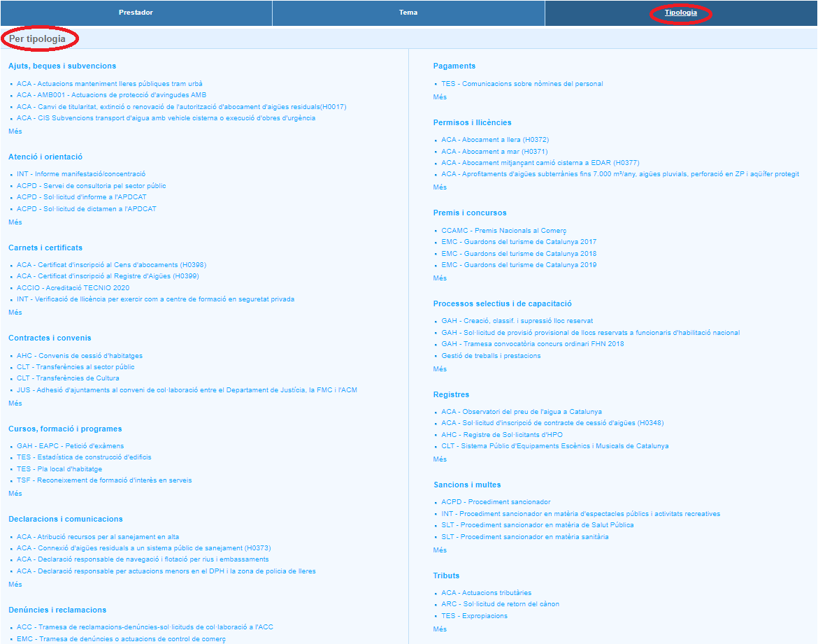Open ACCIO - Acreditació TECNIO 2020
This screenshot has height=644, width=825.
[x=73, y=288]
